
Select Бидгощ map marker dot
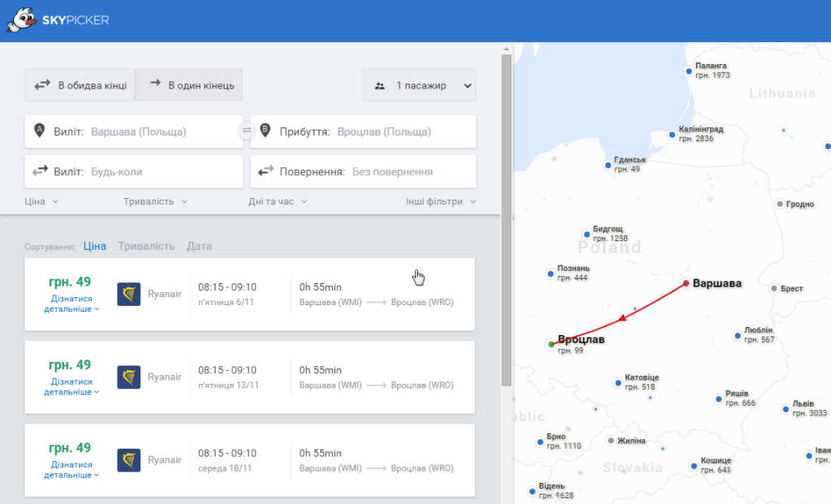pyautogui.click(x=587, y=235)
